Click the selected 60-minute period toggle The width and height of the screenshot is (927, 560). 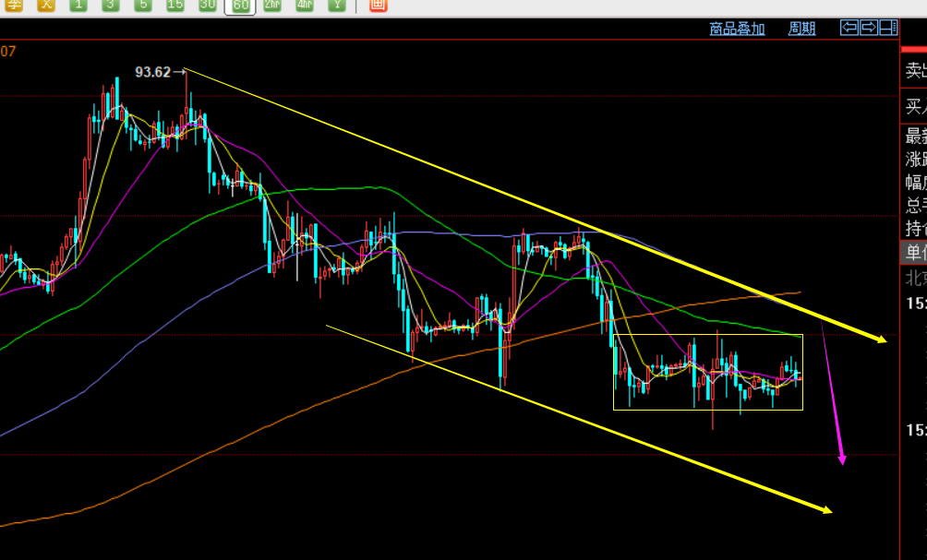click(240, 6)
